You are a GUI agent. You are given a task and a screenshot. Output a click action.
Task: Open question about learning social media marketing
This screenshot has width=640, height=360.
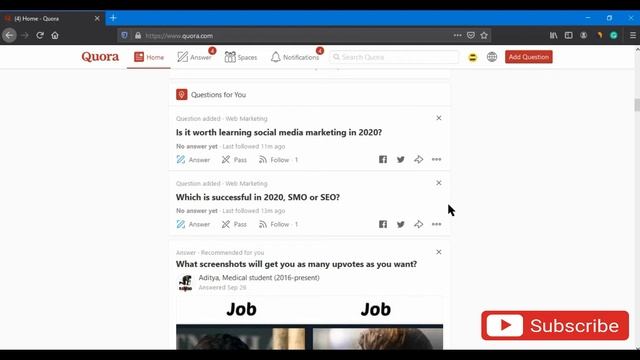[279, 132]
